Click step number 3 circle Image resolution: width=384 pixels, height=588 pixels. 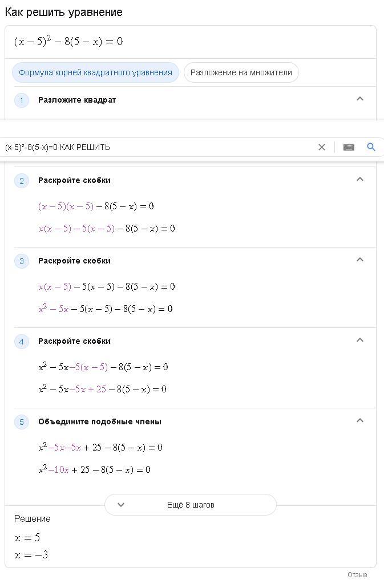tap(21, 261)
